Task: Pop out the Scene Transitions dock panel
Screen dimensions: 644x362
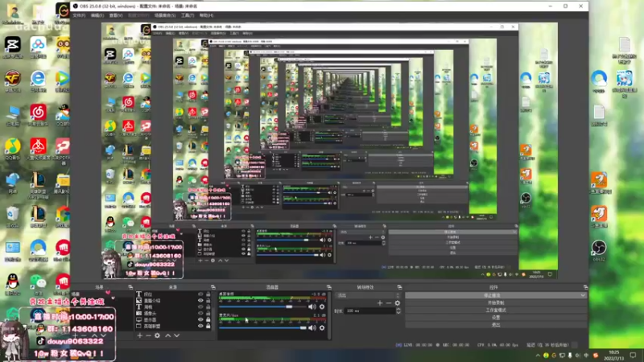Action: coord(399,287)
